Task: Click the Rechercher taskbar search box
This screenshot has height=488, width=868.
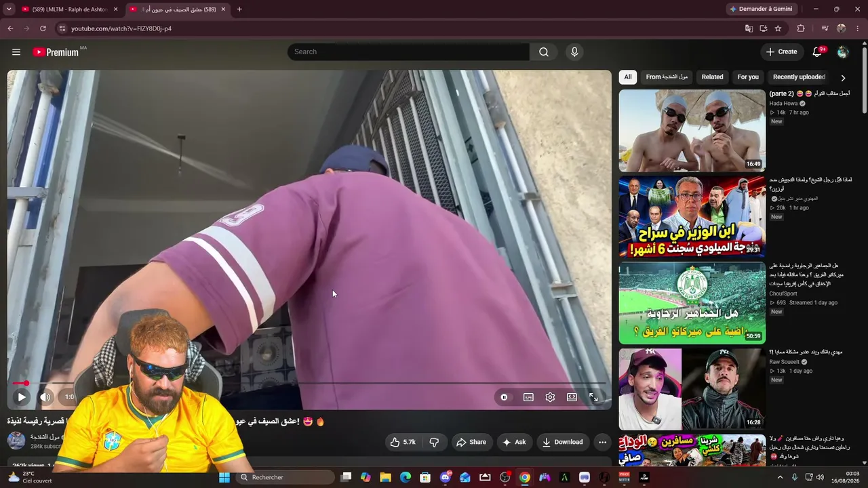Action: click(x=285, y=477)
